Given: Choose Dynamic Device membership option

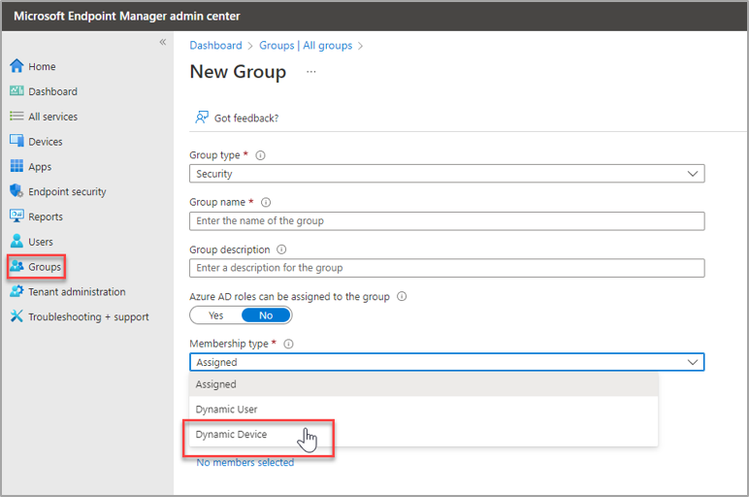Looking at the screenshot, I should 231,434.
